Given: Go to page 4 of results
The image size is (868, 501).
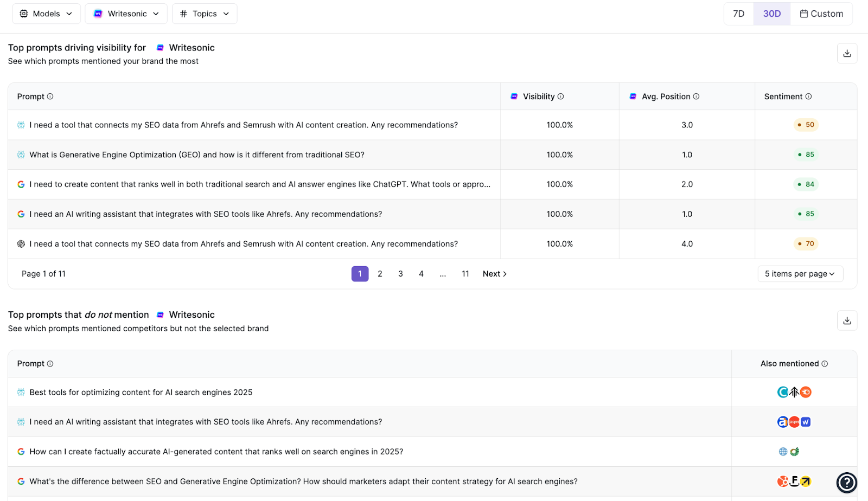Looking at the screenshot, I should [x=421, y=274].
